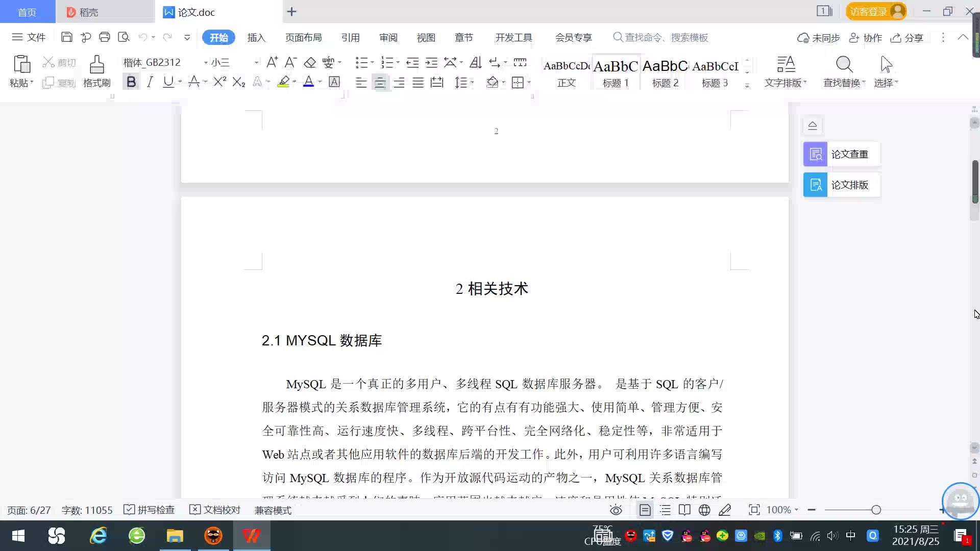Viewport: 980px width, 551px height.
Task: Open the Windows Start menu
Action: point(18,536)
